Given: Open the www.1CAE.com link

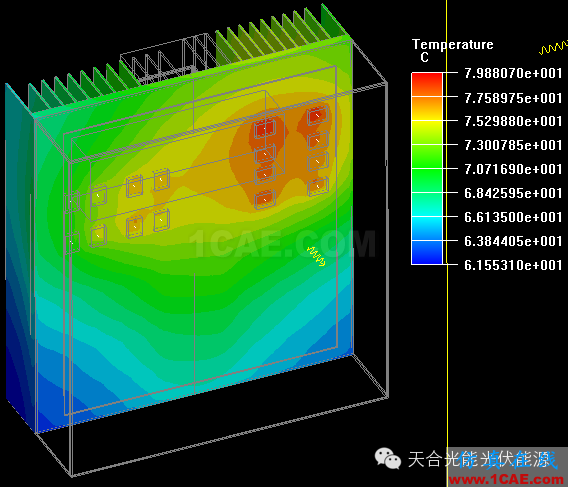Looking at the screenshot, I should pos(508,480).
